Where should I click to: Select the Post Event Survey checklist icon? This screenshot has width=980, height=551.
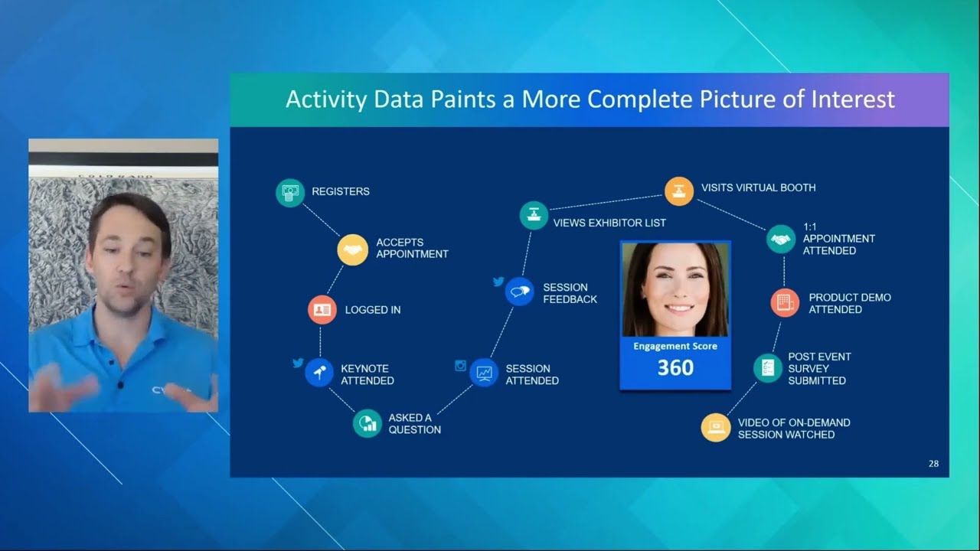coord(768,368)
